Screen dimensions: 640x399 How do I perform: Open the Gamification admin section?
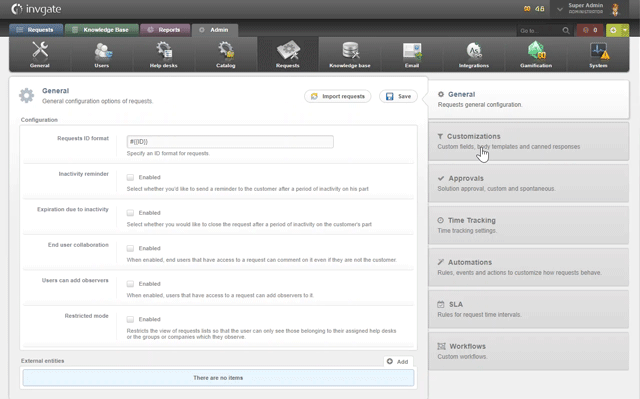[536, 55]
